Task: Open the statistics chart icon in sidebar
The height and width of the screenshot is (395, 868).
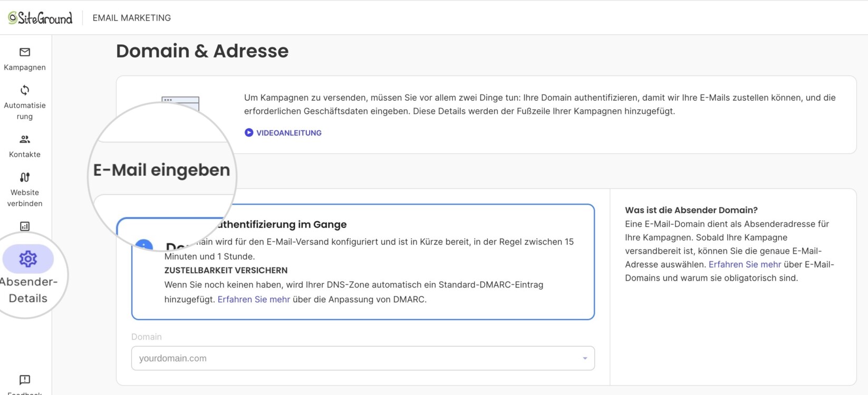Action: coord(25,226)
